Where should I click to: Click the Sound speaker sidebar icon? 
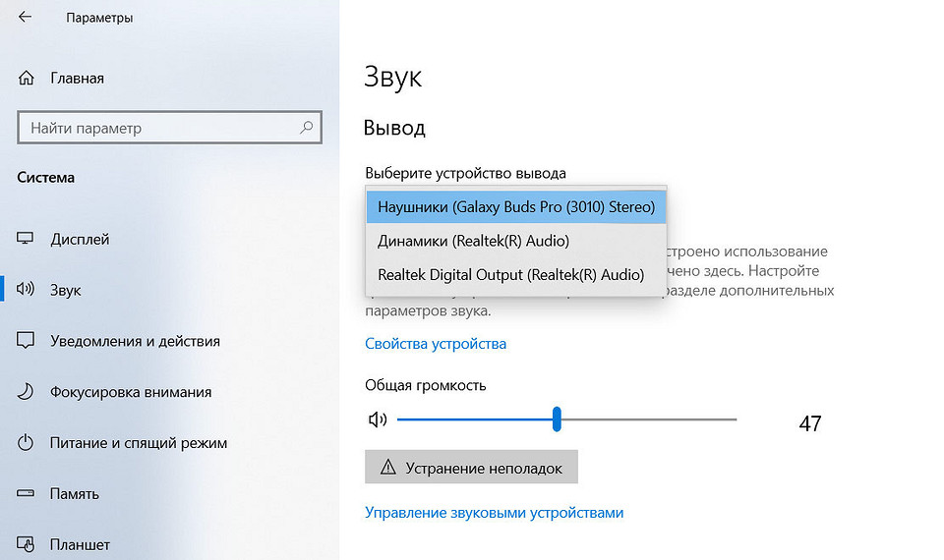point(27,290)
